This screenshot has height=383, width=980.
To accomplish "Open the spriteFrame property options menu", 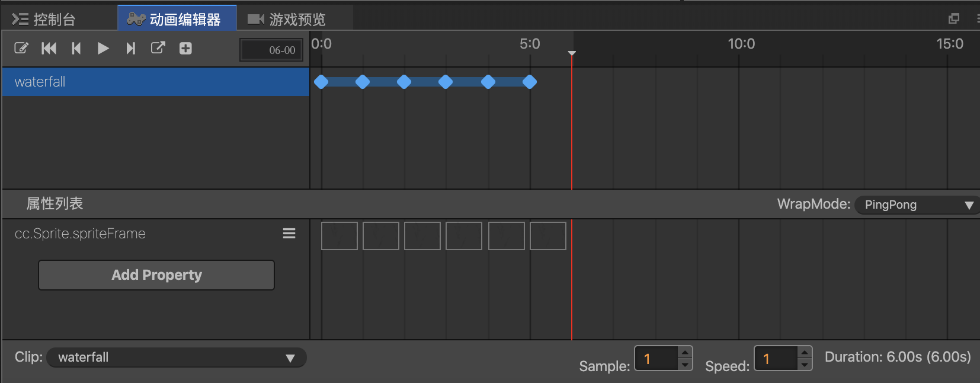I will tap(289, 234).
